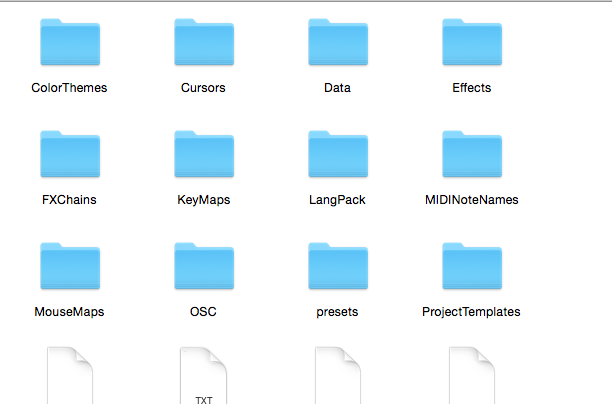
Task: Click the LangPack name label
Action: (337, 200)
